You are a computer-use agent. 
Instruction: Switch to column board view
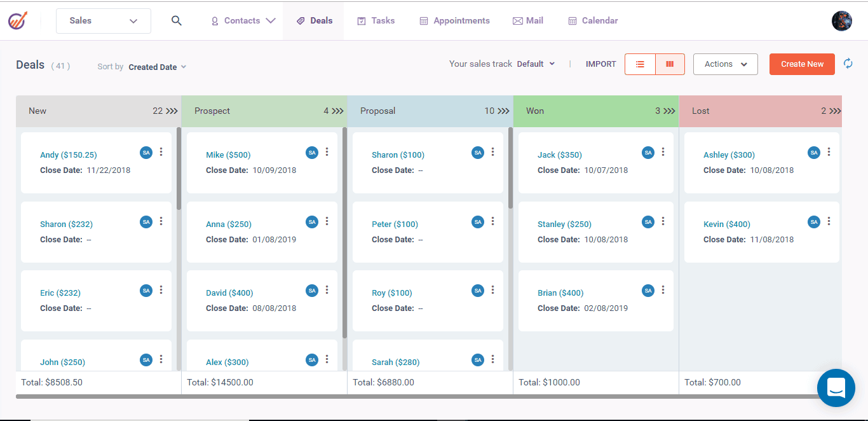[x=669, y=64]
